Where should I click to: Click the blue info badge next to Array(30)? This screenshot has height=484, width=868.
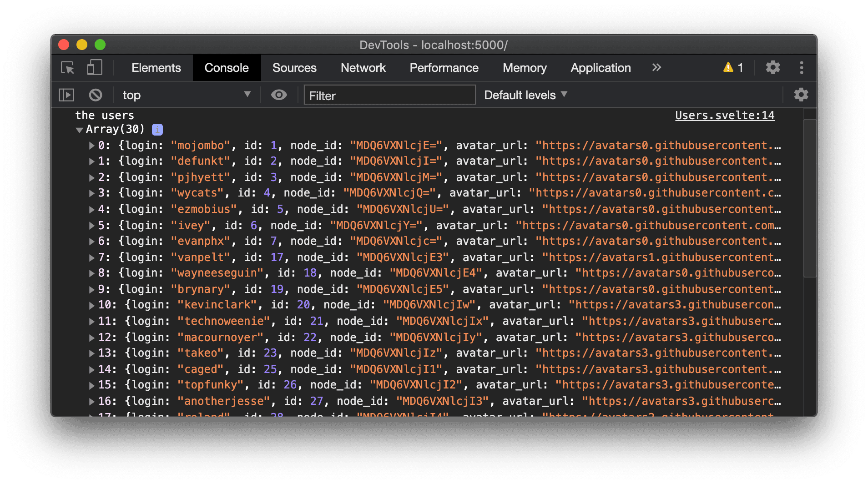click(157, 129)
